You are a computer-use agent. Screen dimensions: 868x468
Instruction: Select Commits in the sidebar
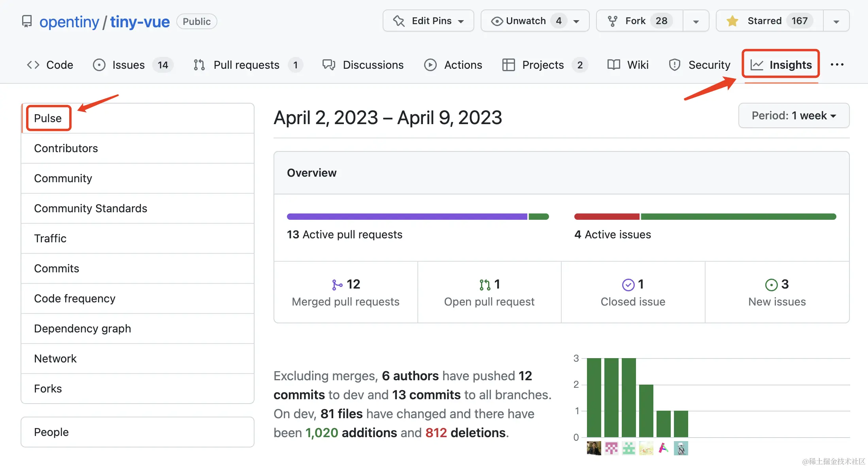[x=138, y=268]
